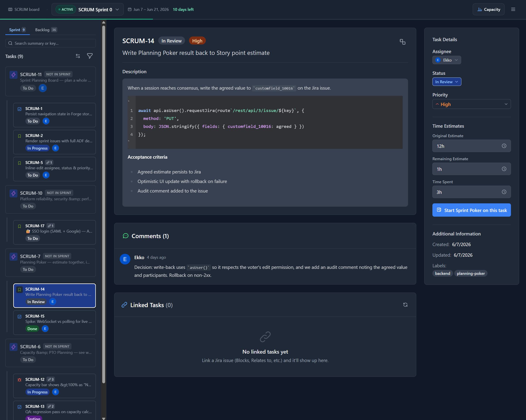Open the Assignee Ekko dropdown
Image resolution: width=526 pixels, height=420 pixels.
pos(447,60)
